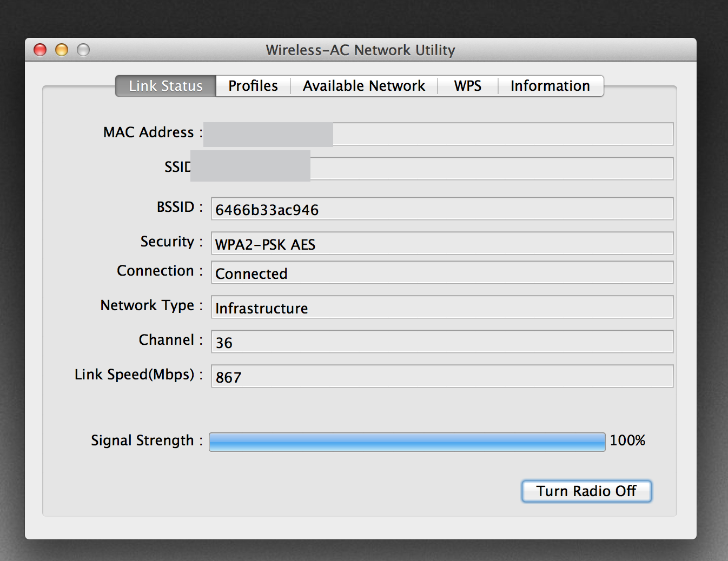The height and width of the screenshot is (561, 728).
Task: Click the Network Type field showing Infrastructure
Action: (x=442, y=307)
